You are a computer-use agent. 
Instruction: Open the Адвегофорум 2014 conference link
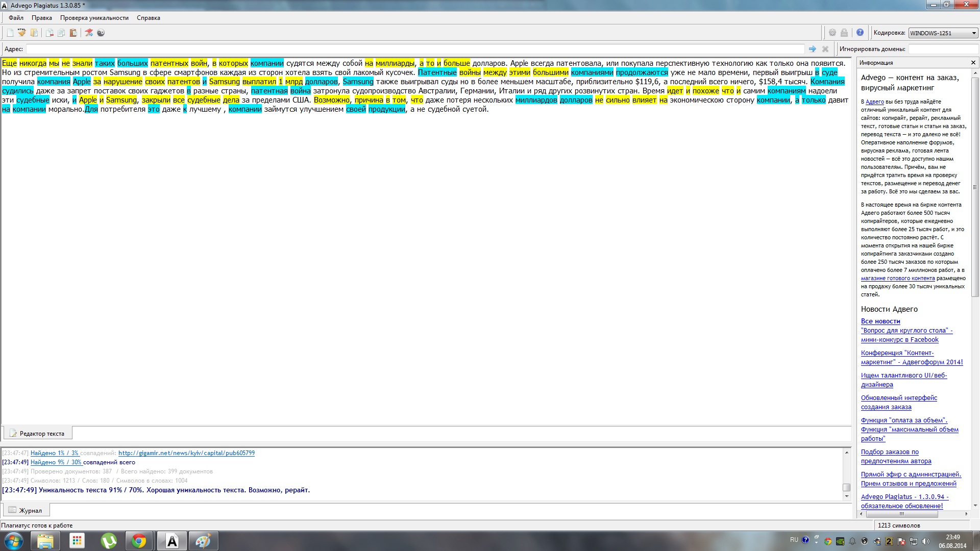912,358
